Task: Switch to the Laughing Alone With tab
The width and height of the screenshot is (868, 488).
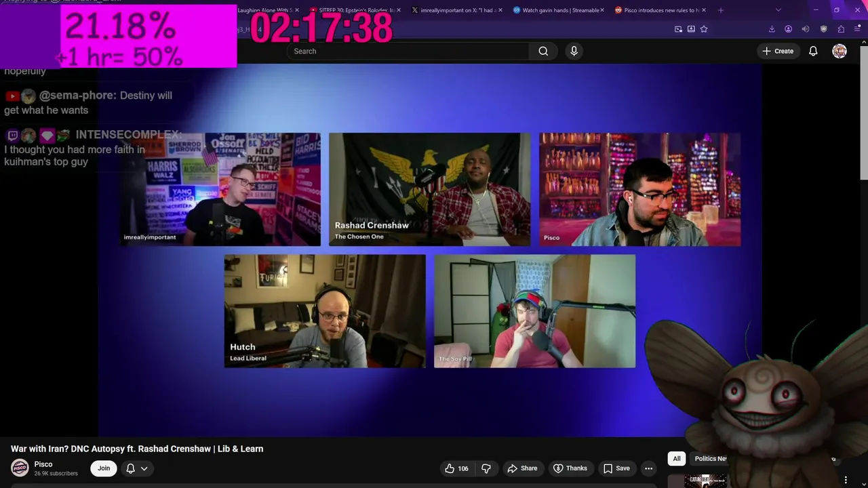Action: [265, 10]
